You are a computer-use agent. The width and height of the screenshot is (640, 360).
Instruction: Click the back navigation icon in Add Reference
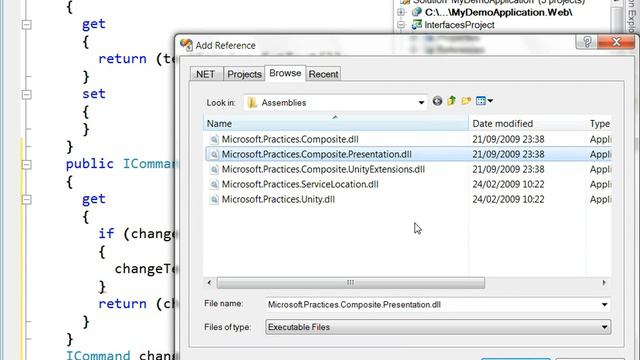tap(437, 101)
